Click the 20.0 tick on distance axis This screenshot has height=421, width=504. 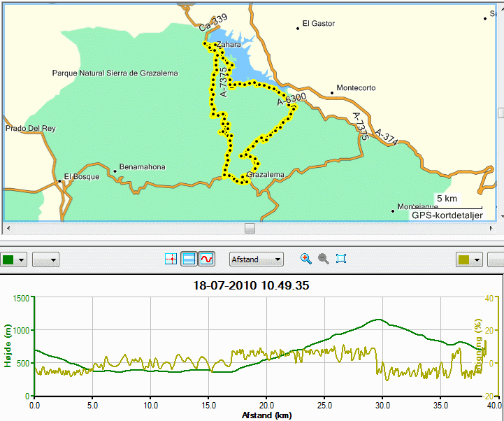click(x=266, y=405)
